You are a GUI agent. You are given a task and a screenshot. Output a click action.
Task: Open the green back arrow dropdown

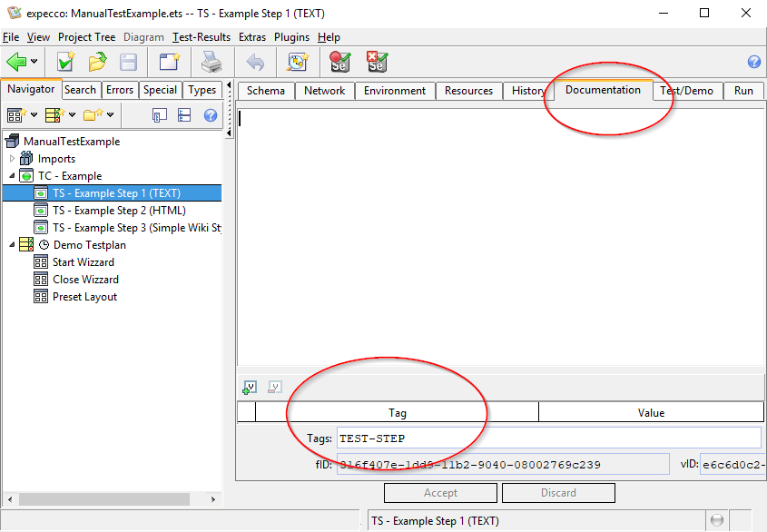(34, 62)
